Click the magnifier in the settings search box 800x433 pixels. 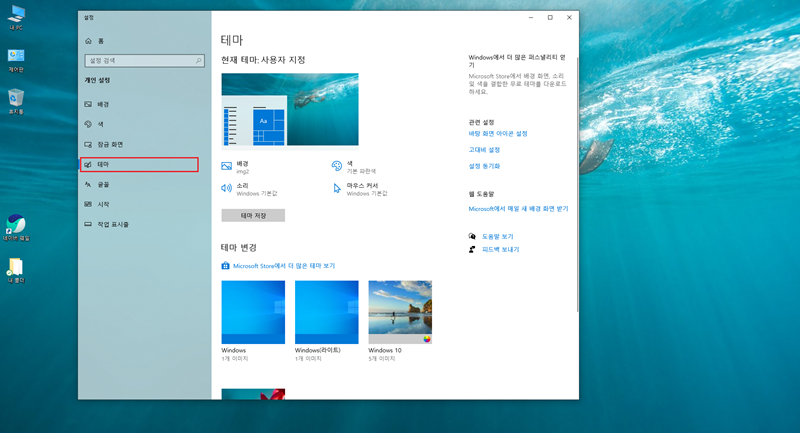pos(198,61)
